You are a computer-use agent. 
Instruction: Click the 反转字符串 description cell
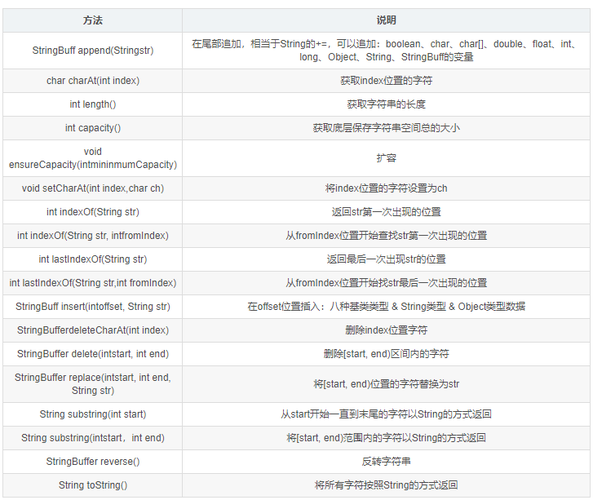[386, 461]
